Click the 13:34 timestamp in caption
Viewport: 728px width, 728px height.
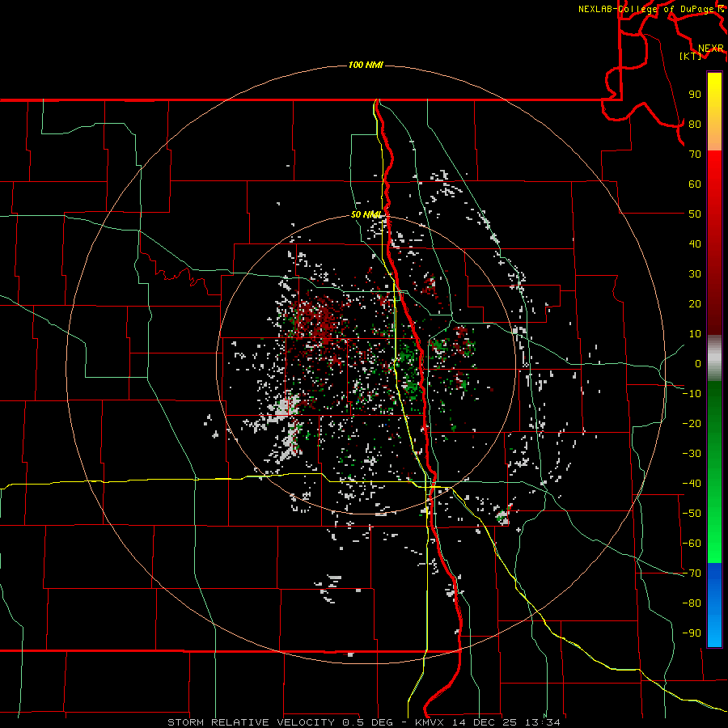pos(543,722)
